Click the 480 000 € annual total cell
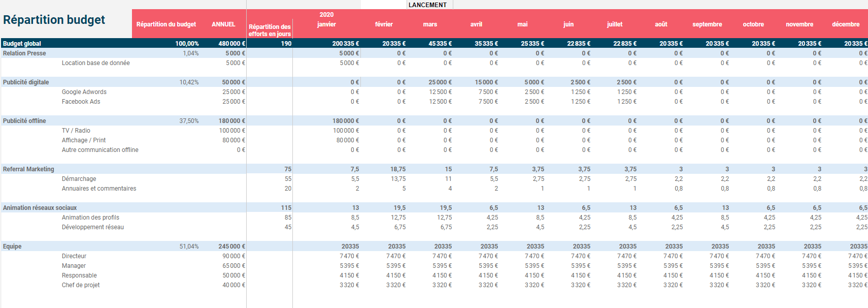Viewport: 868px width, 308px height. pyautogui.click(x=231, y=44)
